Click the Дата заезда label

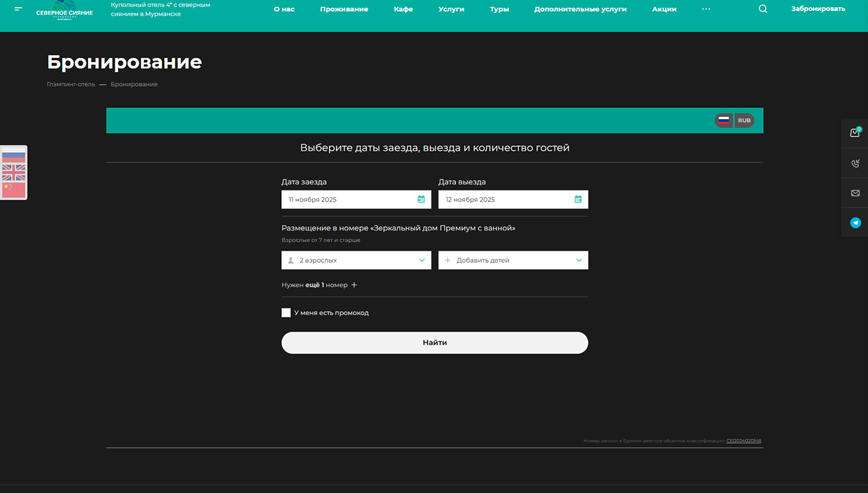[x=304, y=182]
